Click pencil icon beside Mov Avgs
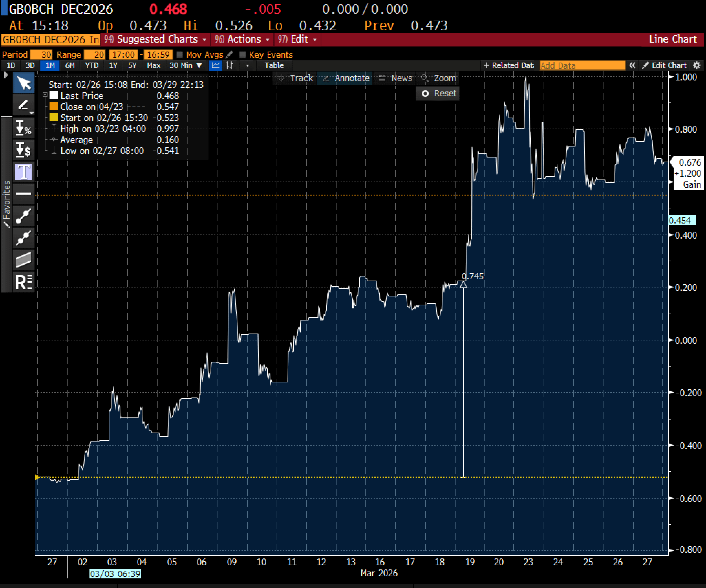Viewport: 706px width, 588px height. (230, 54)
